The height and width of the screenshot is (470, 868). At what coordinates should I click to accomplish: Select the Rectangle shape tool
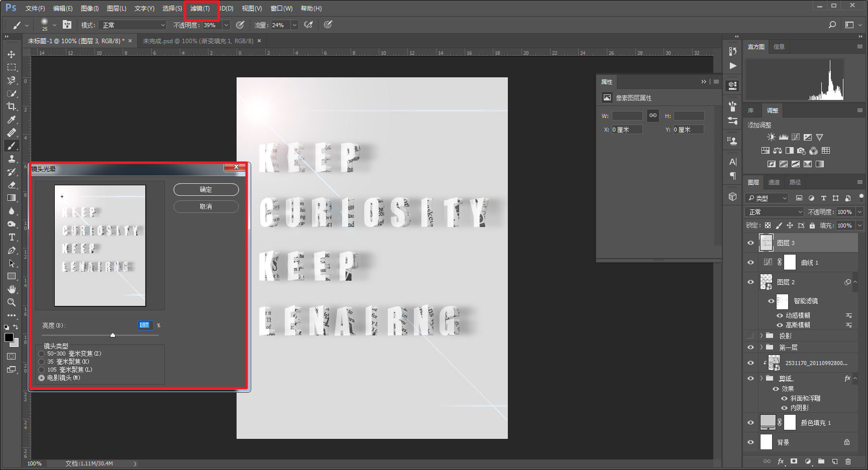pos(11,276)
